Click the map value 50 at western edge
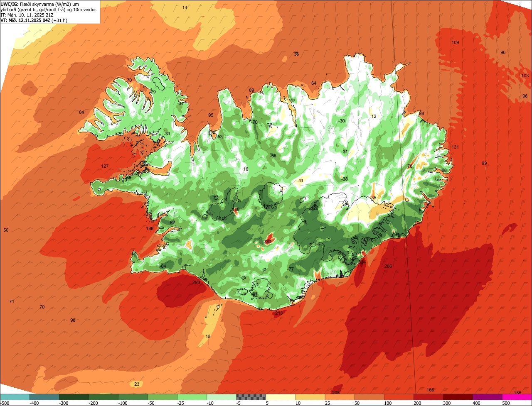 click(6, 230)
